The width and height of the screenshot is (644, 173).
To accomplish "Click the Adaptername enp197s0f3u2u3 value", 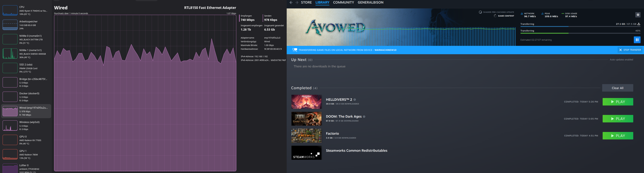I will [272, 38].
